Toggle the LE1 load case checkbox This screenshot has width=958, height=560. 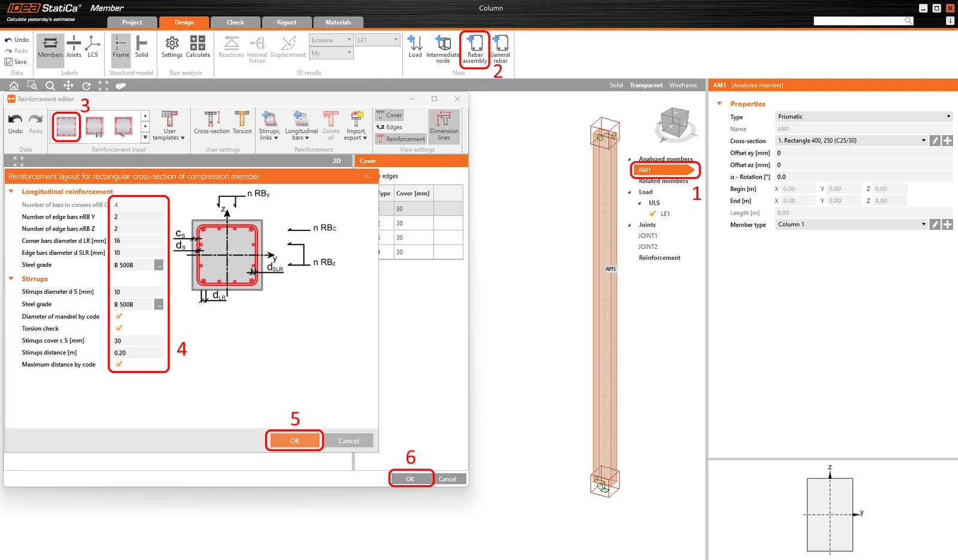(x=653, y=214)
